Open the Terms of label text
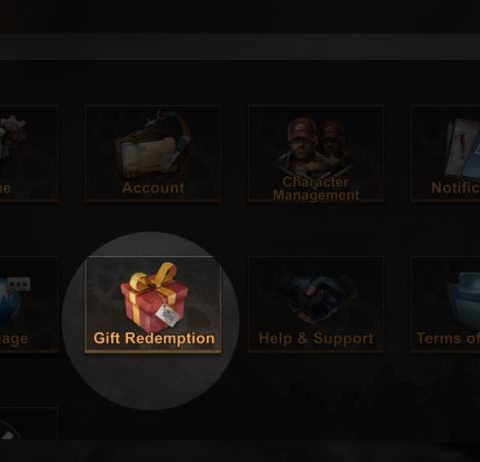This screenshot has height=462, width=480. tap(448, 338)
